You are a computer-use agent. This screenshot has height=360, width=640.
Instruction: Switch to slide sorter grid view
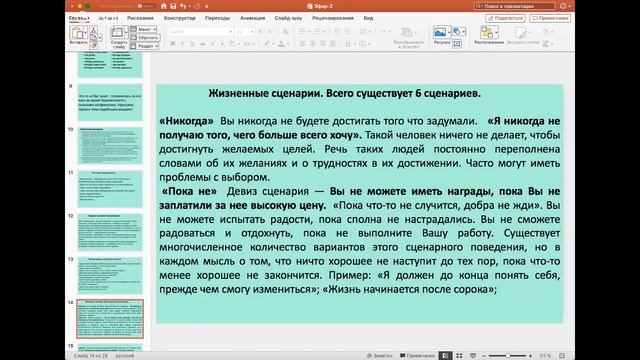point(459,356)
